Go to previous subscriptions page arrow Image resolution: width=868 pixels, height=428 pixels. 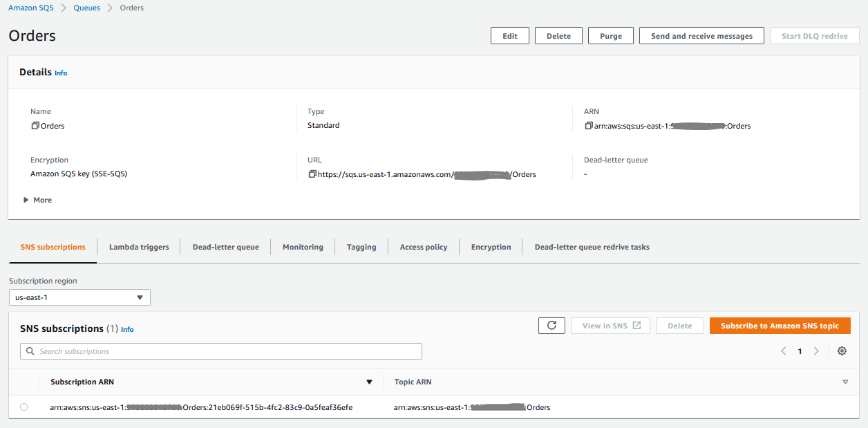click(x=784, y=351)
